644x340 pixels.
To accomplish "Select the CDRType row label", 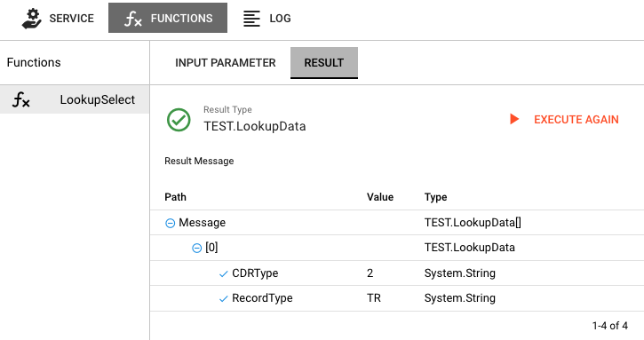I will pos(255,273).
